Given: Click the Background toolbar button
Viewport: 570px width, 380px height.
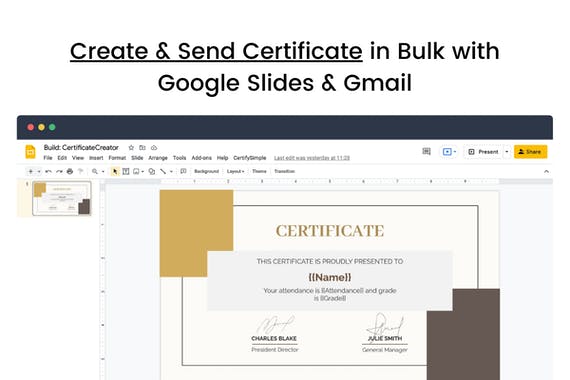Looking at the screenshot, I should [x=206, y=171].
